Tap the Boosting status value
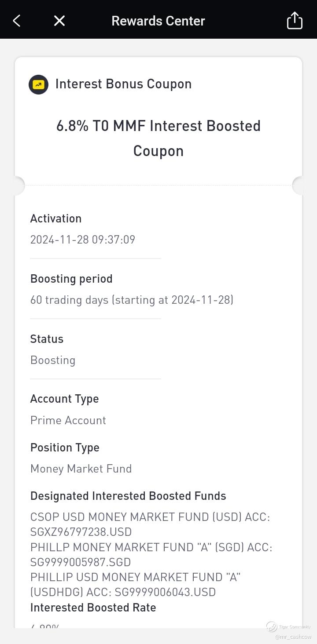This screenshot has height=644, width=317. [x=53, y=360]
